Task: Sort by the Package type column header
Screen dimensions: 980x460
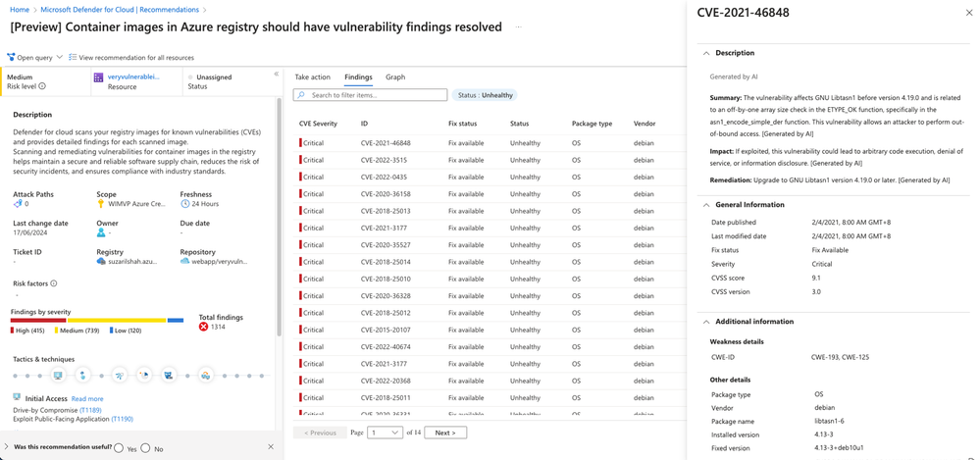Action: 592,124
